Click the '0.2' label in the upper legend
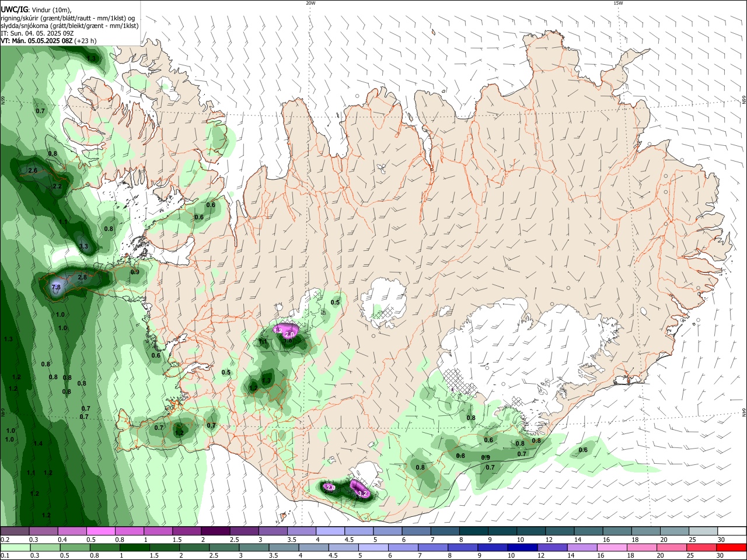The height and width of the screenshot is (560, 747). [5, 540]
